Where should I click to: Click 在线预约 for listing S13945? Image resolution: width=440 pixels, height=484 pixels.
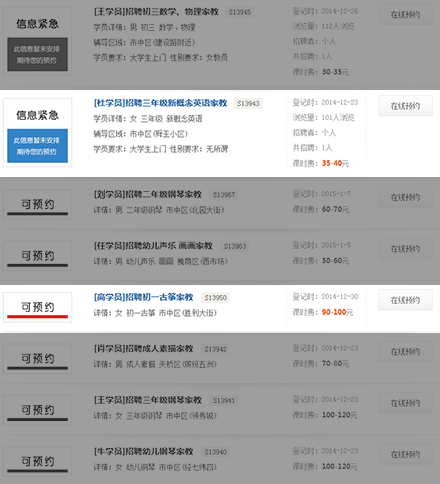click(x=405, y=15)
